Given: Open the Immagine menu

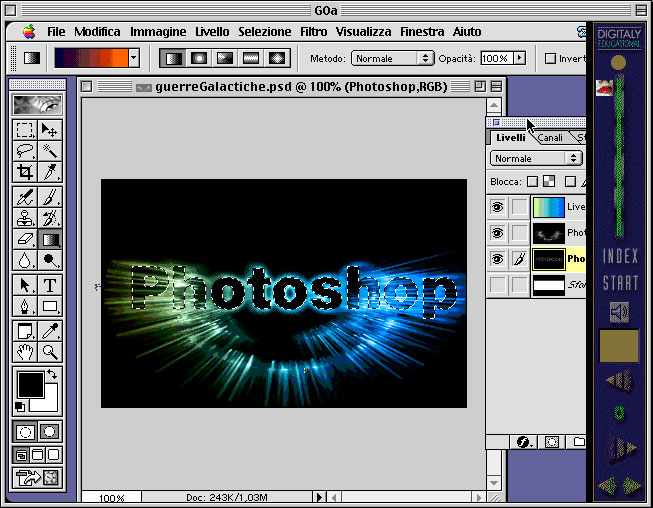Looking at the screenshot, I should (x=158, y=32).
